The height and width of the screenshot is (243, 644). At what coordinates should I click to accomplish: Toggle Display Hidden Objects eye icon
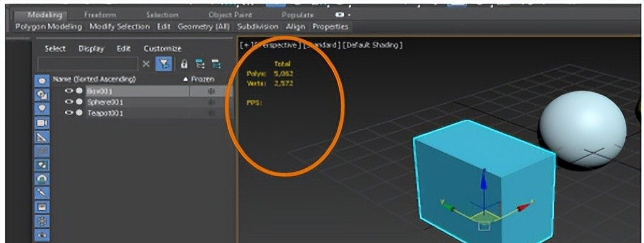[x=43, y=235]
